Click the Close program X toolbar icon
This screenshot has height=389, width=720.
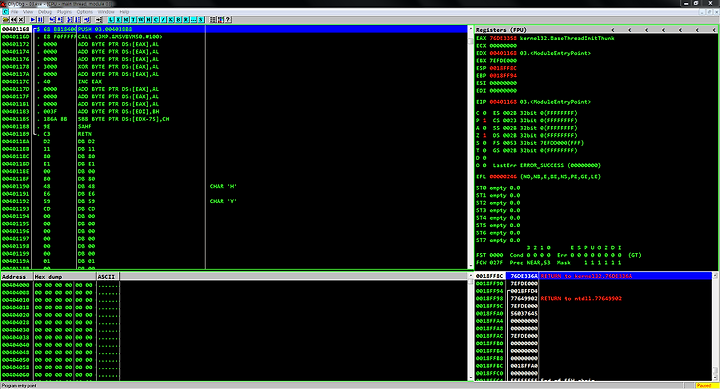point(21,20)
